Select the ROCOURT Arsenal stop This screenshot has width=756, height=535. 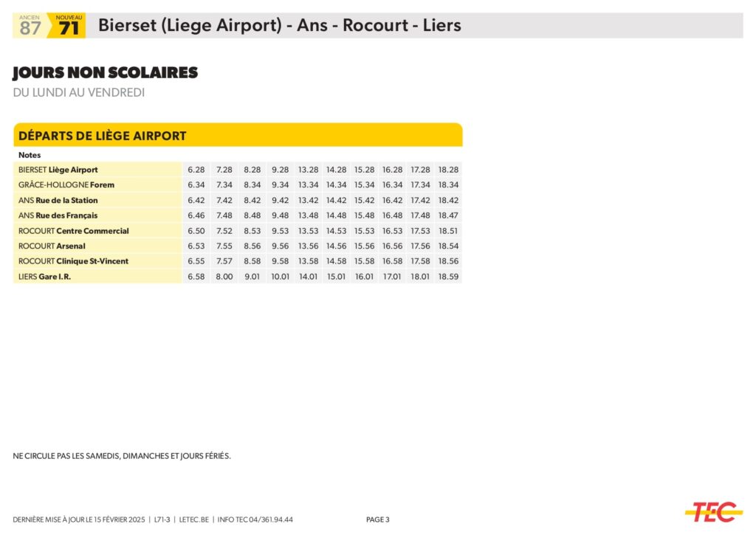coord(52,246)
